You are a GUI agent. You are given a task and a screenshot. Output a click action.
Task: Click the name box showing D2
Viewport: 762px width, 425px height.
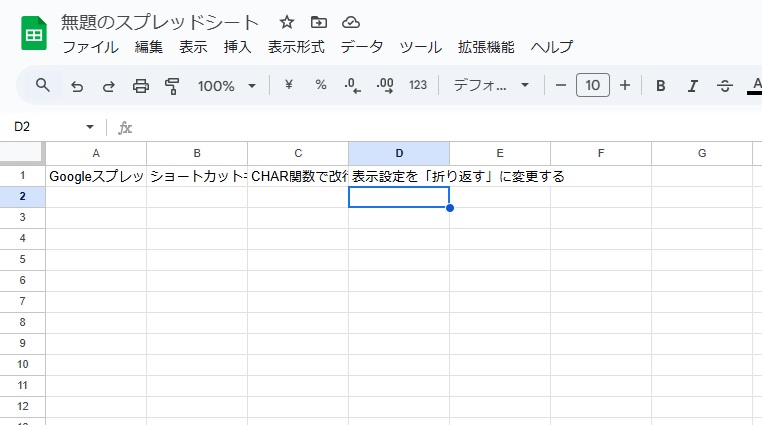click(46, 127)
